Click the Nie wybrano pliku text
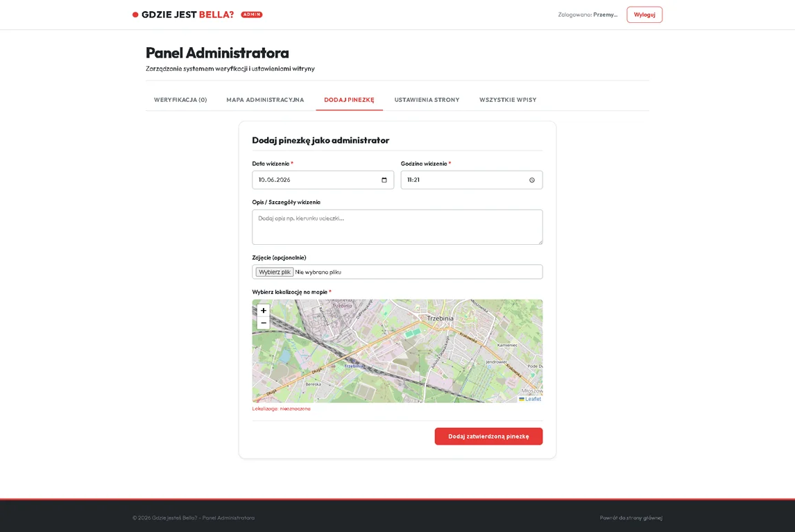The image size is (795, 532). pyautogui.click(x=318, y=273)
